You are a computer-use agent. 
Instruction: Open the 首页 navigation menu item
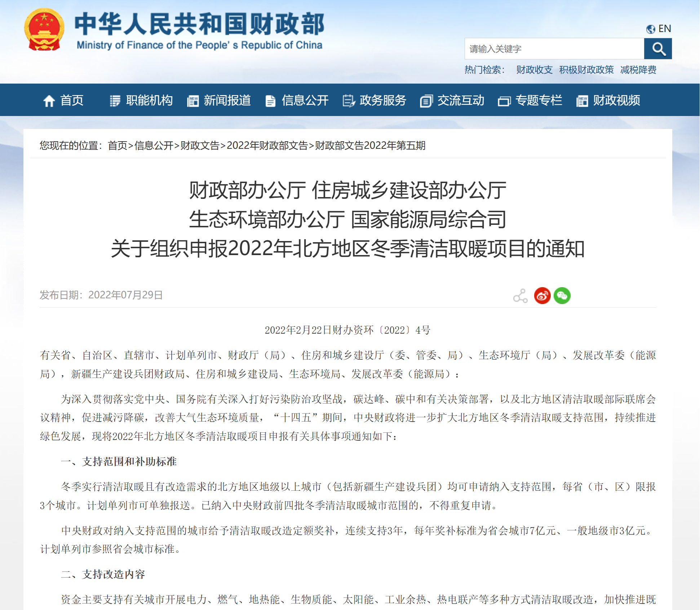pos(72,100)
